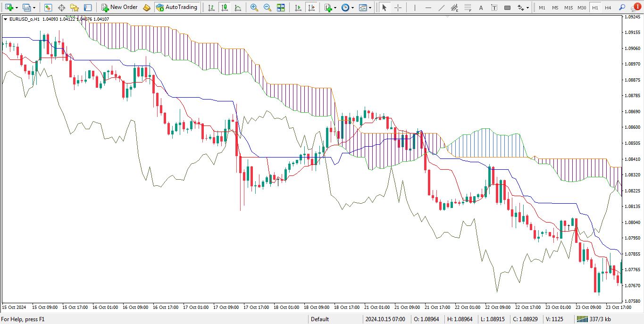The width and height of the screenshot is (644, 324).
Task: Toggle the chart auto scroll option
Action: (298, 8)
